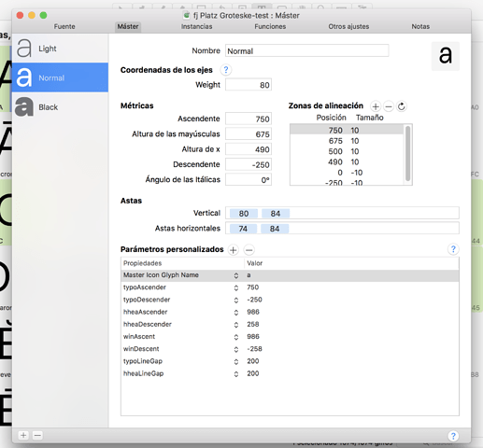The image size is (483, 448).
Task: Select the Light master in sidebar
Action: click(60, 49)
